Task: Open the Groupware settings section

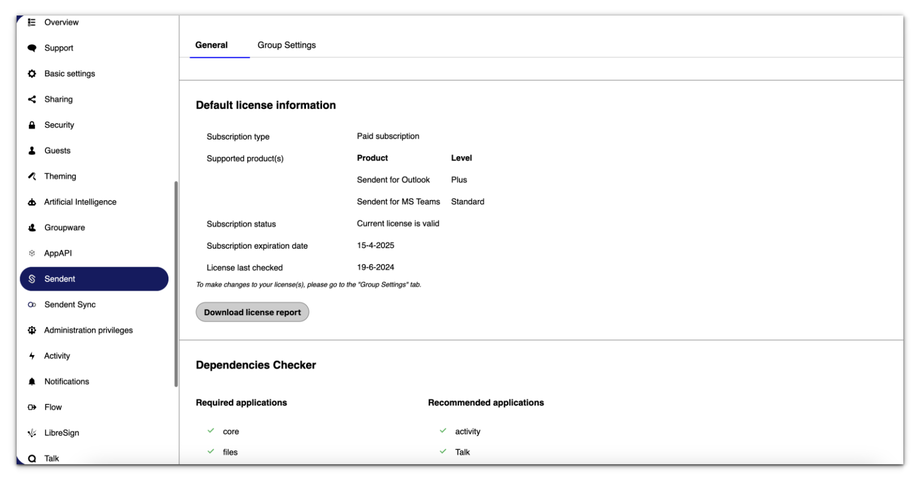Action: coord(64,228)
